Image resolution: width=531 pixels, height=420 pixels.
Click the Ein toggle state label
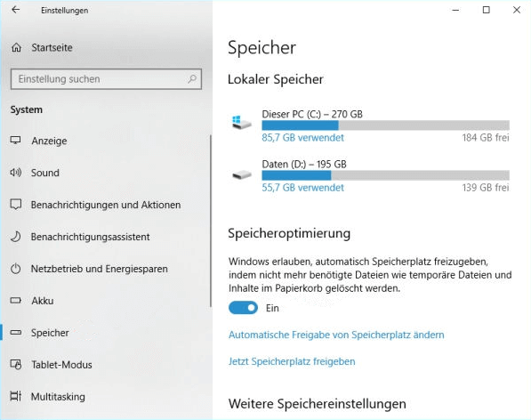point(272,308)
